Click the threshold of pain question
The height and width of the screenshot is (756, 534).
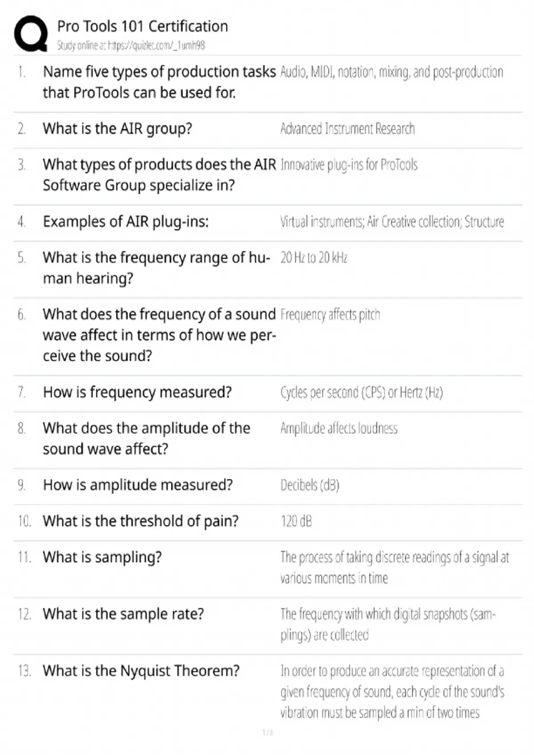pyautogui.click(x=141, y=521)
